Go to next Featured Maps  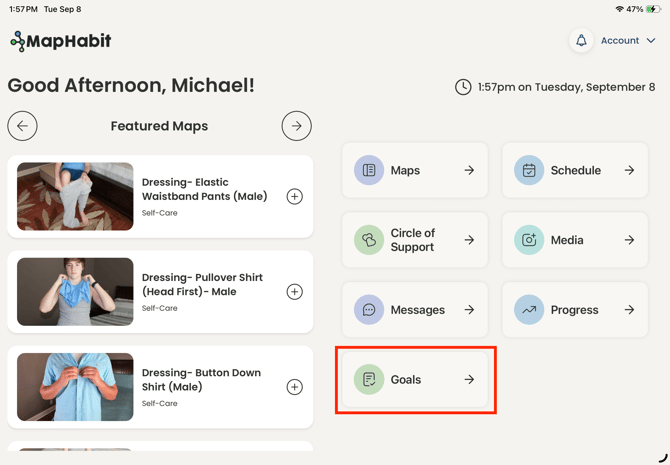pyautogui.click(x=297, y=126)
